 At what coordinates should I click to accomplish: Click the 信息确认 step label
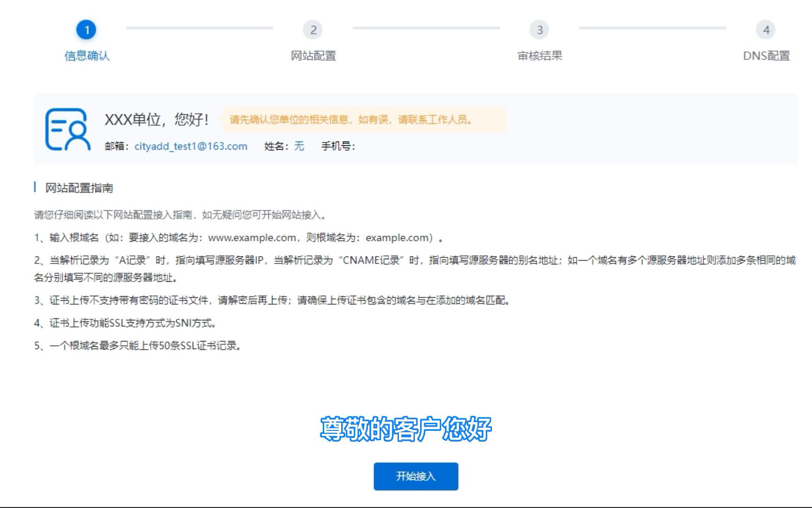(87, 56)
